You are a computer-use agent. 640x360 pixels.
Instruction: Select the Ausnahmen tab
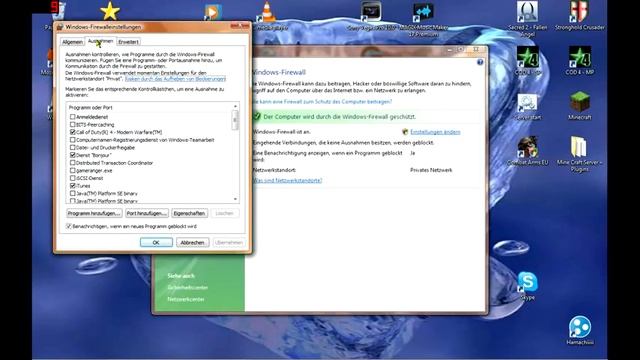tap(100, 41)
